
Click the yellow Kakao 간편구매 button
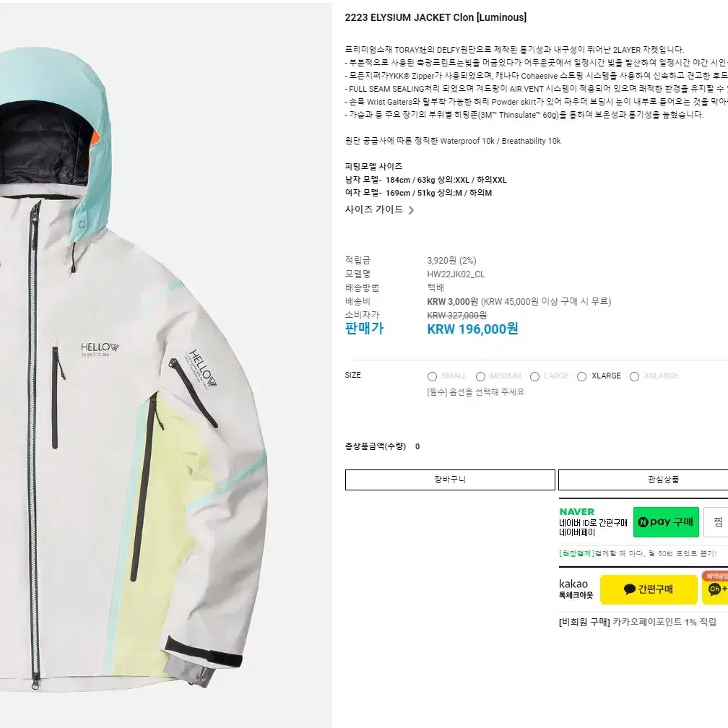[x=649, y=589]
